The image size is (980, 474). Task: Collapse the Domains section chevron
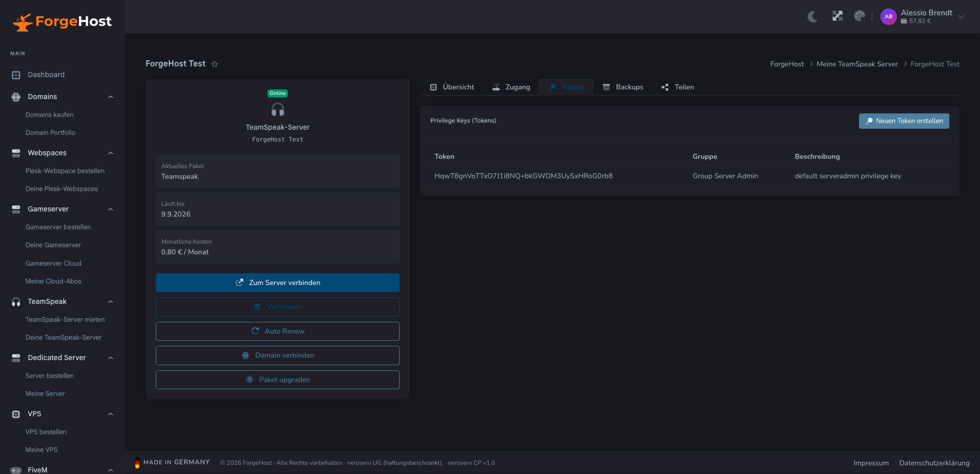[111, 97]
